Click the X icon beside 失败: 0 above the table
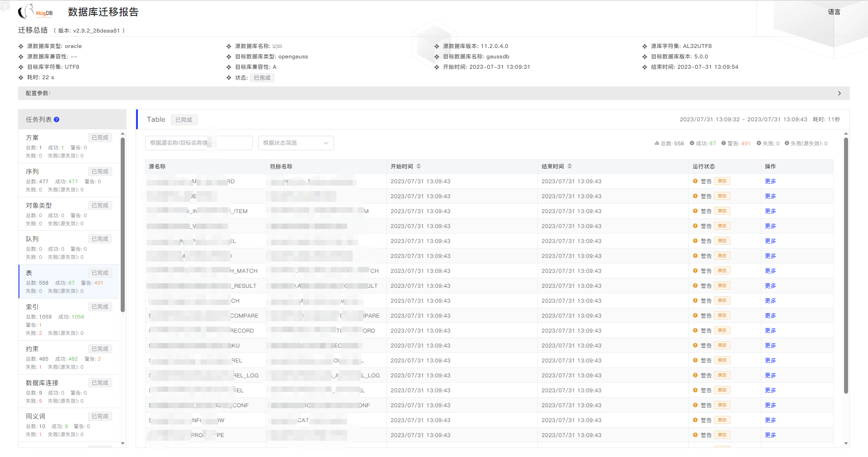Screen dimensions: 868x457 (x=759, y=143)
